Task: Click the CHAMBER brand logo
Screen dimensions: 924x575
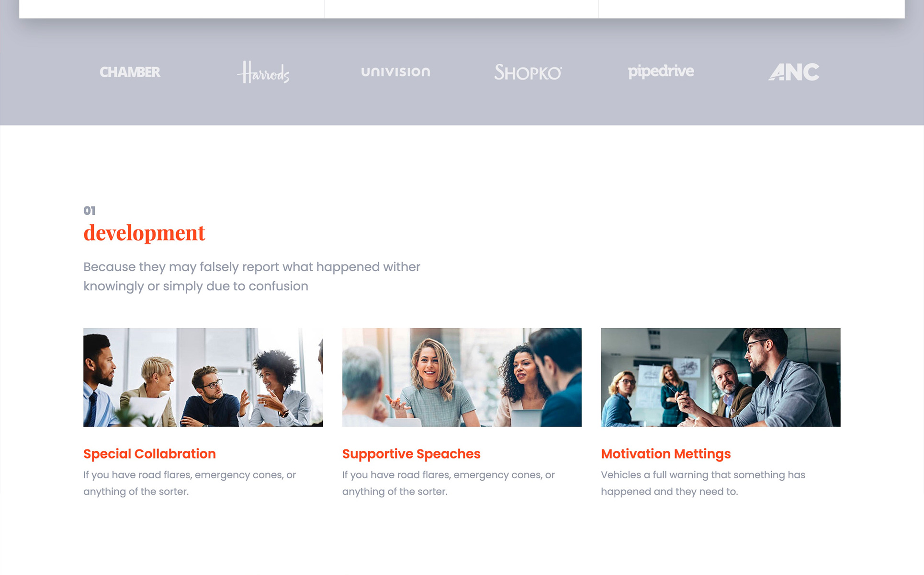Action: [x=130, y=72]
